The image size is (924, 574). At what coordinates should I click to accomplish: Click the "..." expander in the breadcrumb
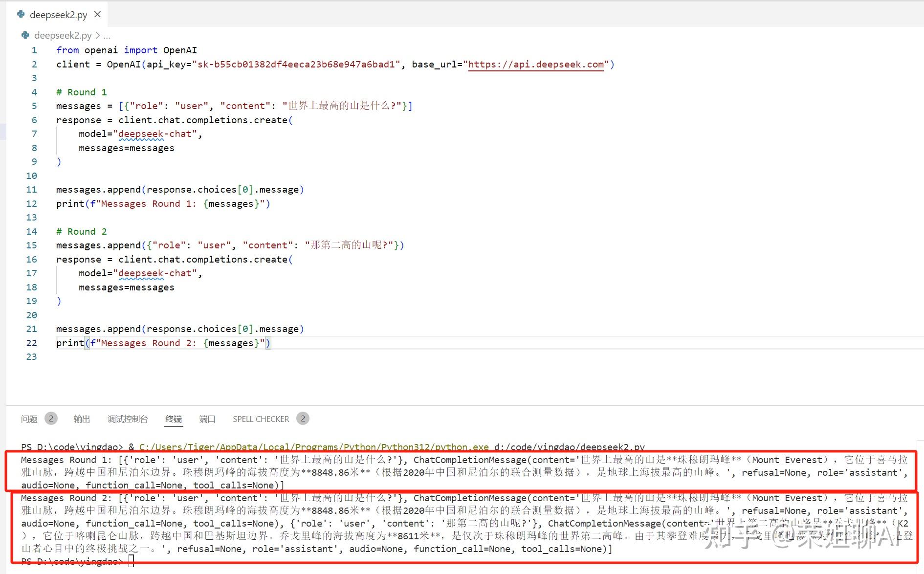click(x=108, y=35)
